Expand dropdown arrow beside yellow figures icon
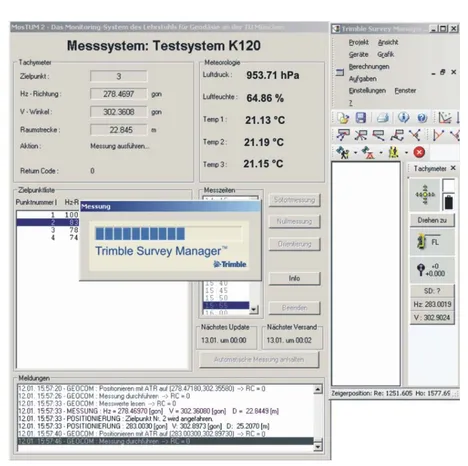The image size is (468, 466). [406, 153]
